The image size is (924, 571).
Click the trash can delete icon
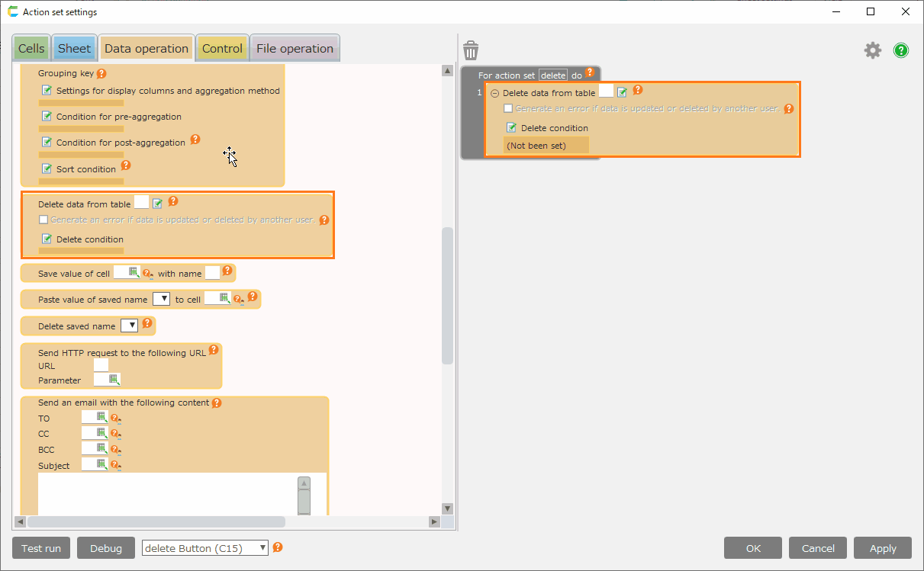click(x=471, y=51)
